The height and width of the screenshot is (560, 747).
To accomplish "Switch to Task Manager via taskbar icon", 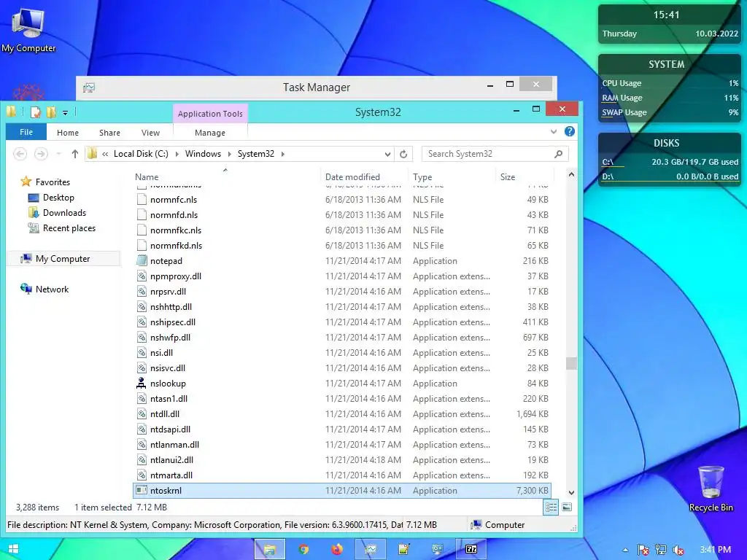I will coord(371,550).
